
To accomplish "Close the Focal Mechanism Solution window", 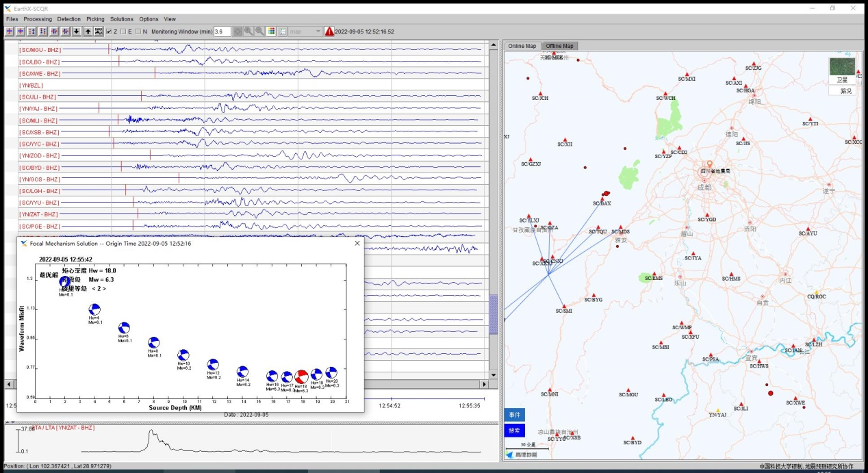I will click(x=357, y=243).
